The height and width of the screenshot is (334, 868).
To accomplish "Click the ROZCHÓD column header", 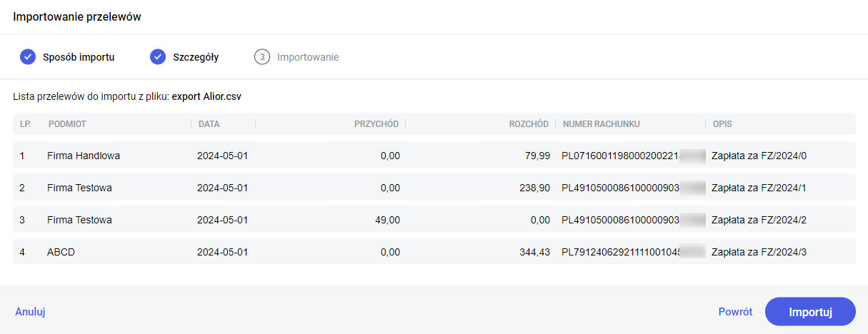I will tap(529, 124).
